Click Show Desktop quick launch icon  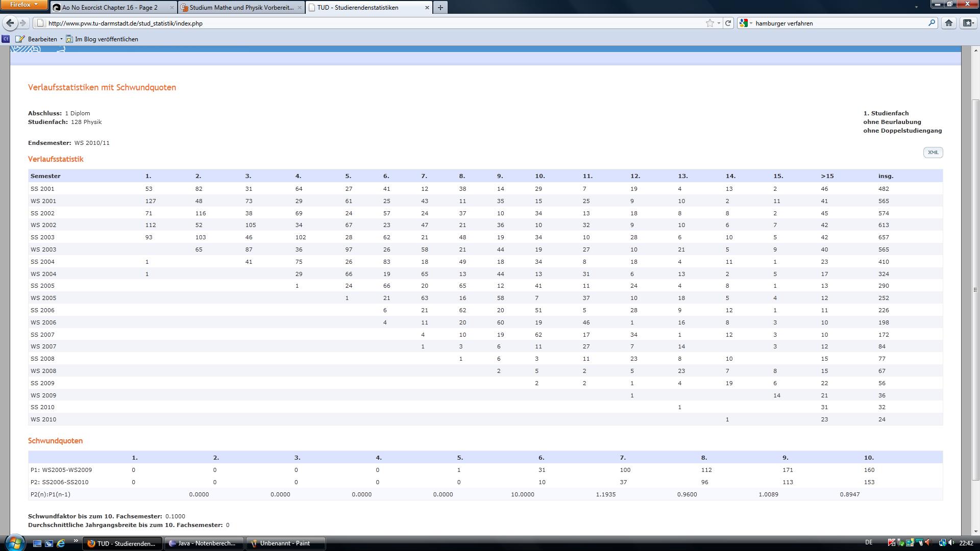coord(37,543)
